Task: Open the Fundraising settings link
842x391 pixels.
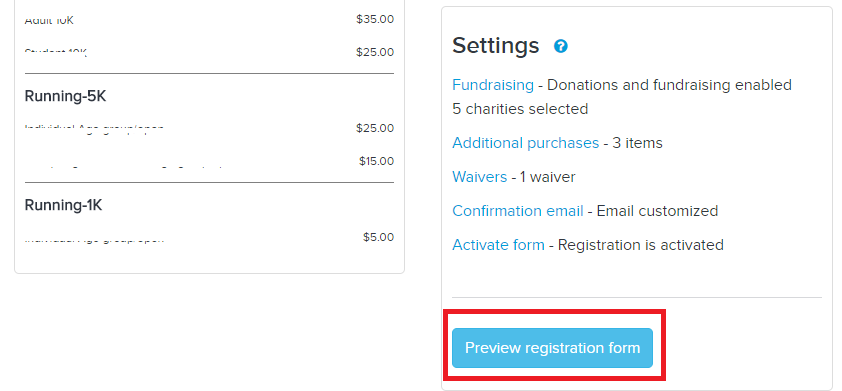Action: point(493,85)
